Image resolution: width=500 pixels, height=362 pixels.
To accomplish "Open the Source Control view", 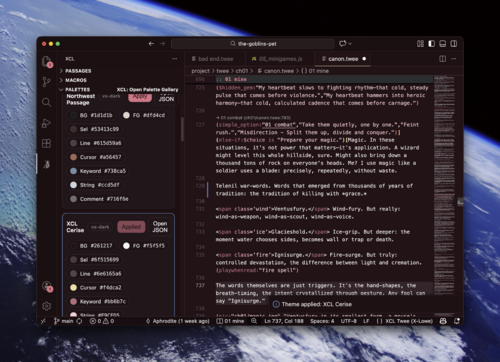I will (47, 82).
